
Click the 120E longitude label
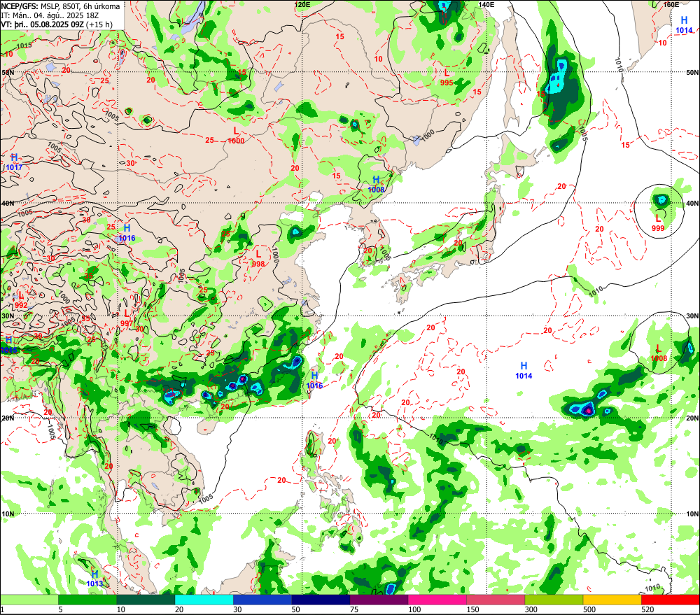[302, 4]
